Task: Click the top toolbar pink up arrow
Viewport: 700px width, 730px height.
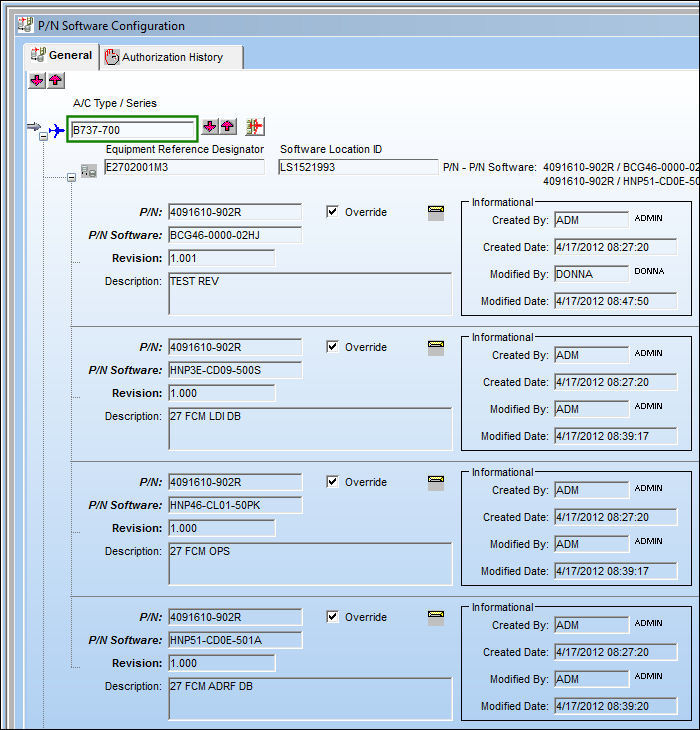Action: [55, 81]
